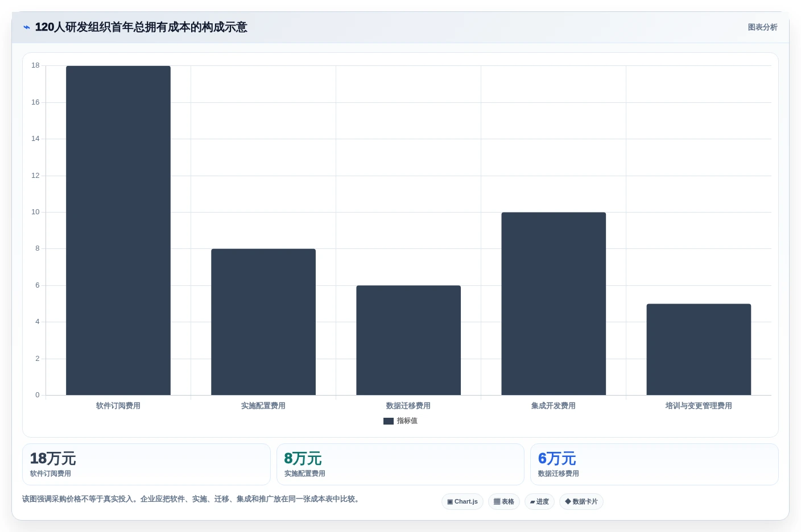Select the 培训与变更管理费用 bar

pyautogui.click(x=699, y=350)
